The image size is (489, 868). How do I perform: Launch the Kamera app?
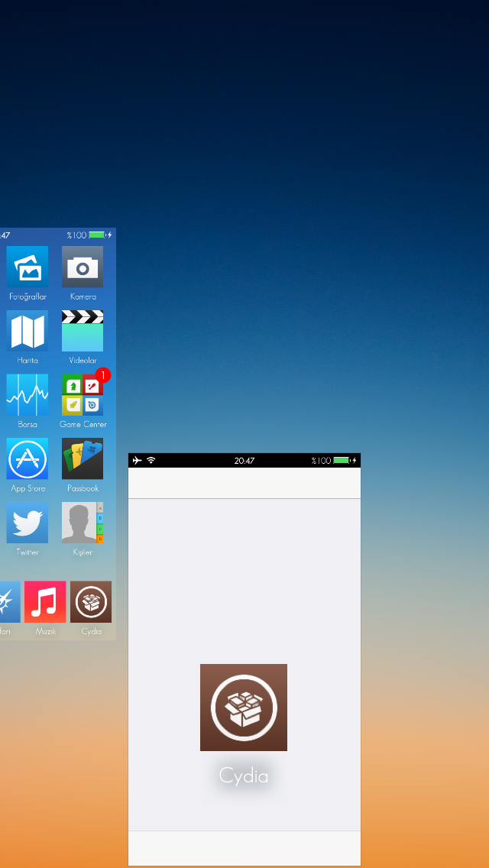pyautogui.click(x=83, y=267)
